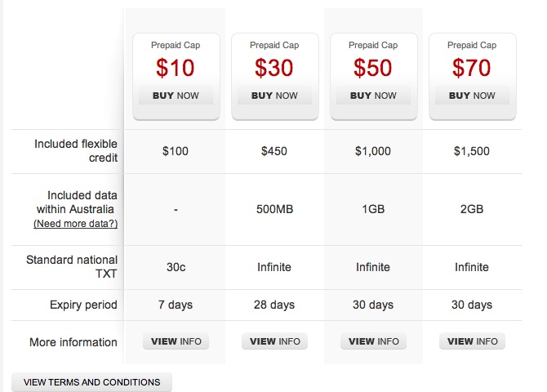The width and height of the screenshot is (547, 392).
Task: Open View Terms and Conditions
Action: pos(91,382)
